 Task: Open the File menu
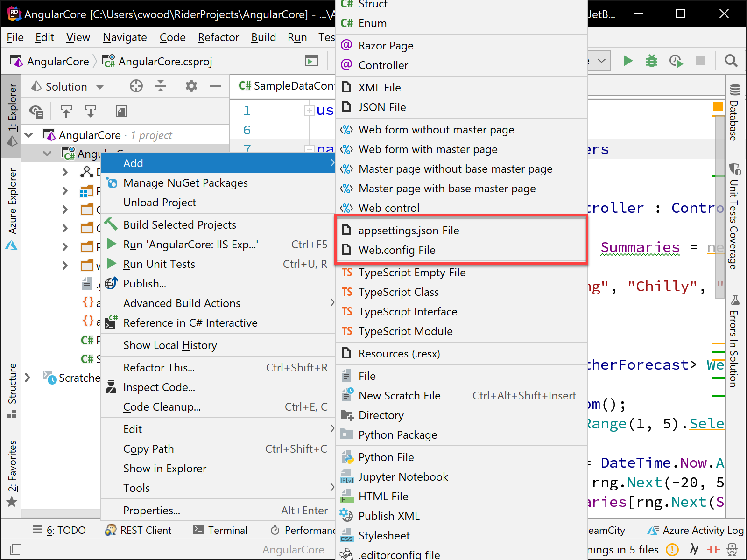click(15, 37)
